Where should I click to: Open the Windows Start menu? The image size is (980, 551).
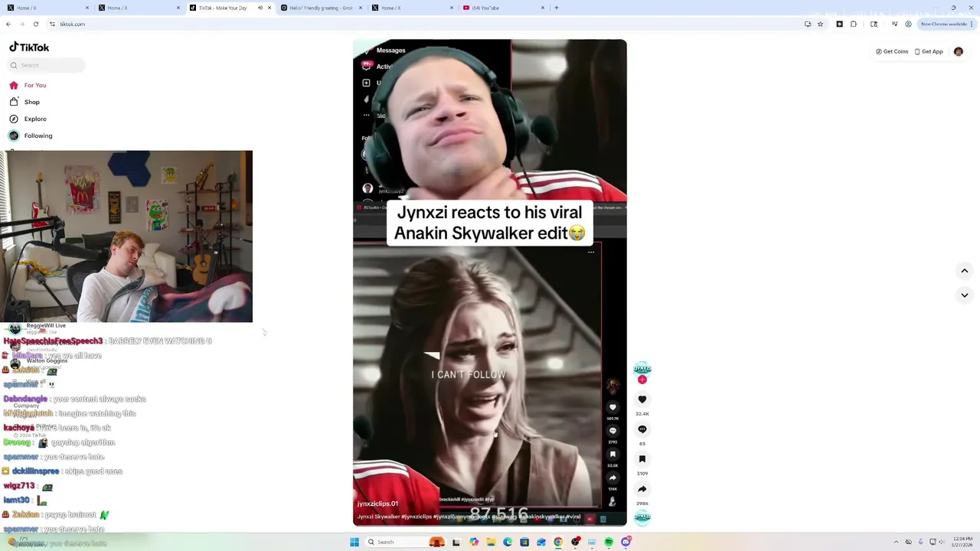(354, 542)
